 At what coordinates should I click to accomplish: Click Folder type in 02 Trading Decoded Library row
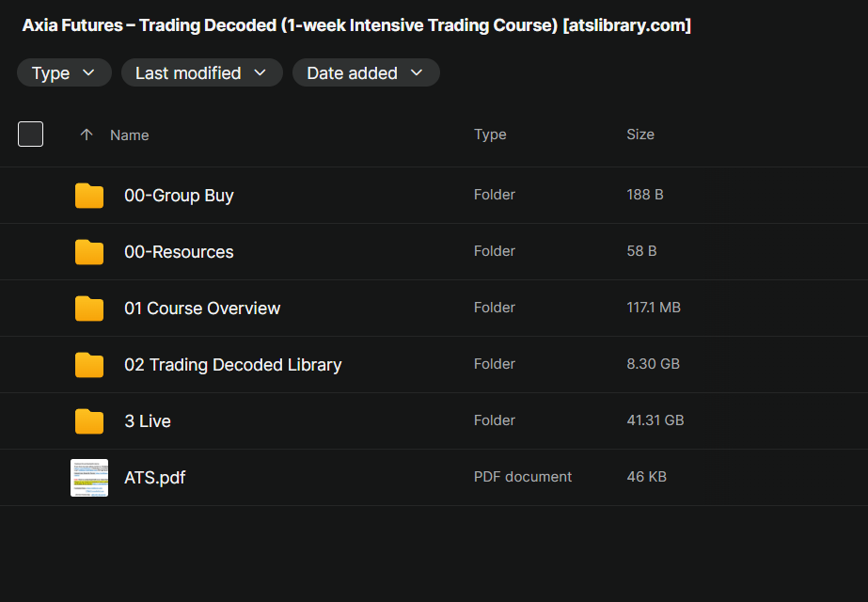pos(495,364)
